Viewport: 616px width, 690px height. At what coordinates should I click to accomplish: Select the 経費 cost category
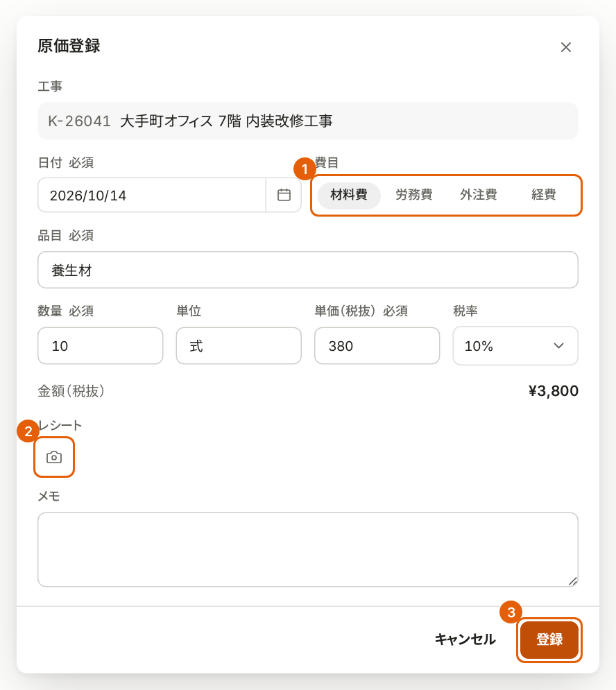[543, 195]
